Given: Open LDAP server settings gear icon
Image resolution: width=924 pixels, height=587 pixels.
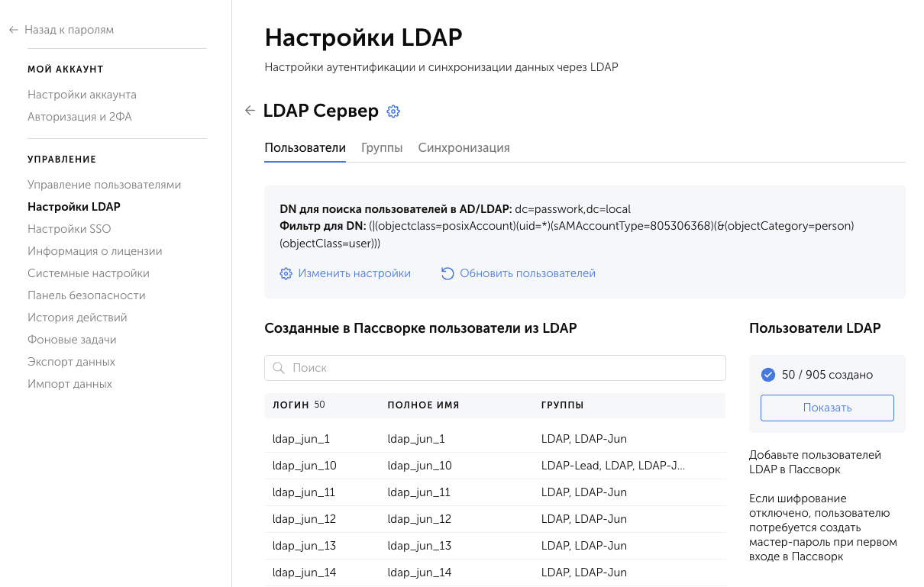Looking at the screenshot, I should 393,111.
